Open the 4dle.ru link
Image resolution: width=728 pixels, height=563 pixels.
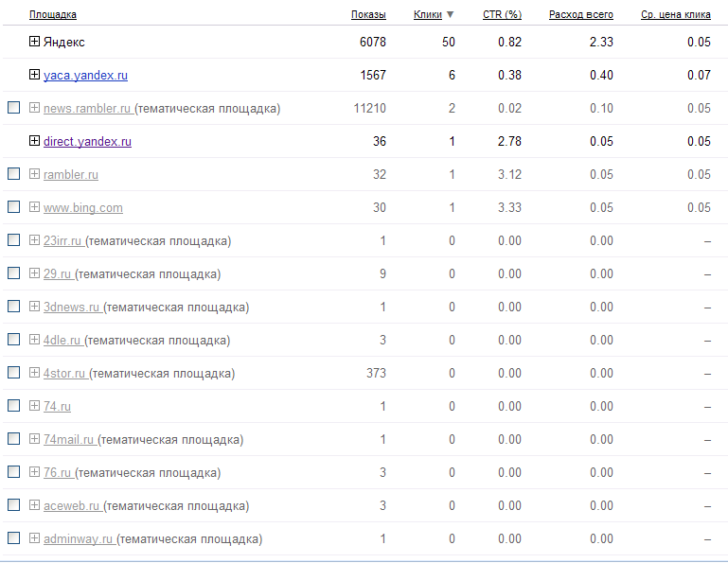62,341
